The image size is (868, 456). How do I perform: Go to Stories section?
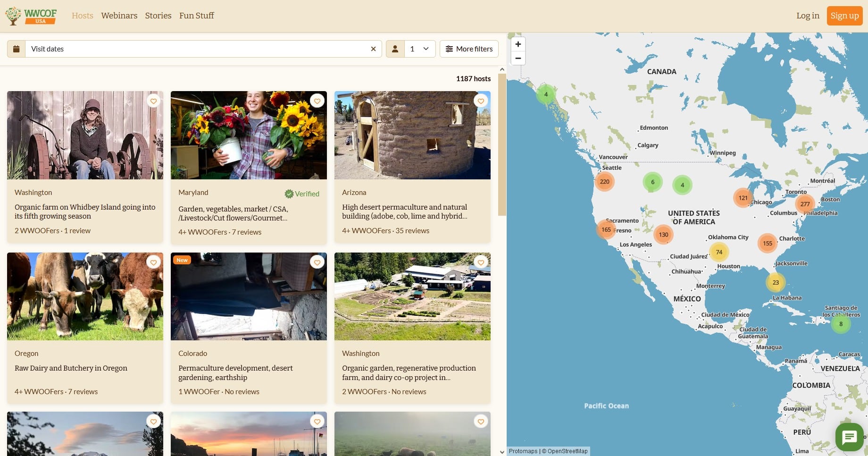click(158, 16)
